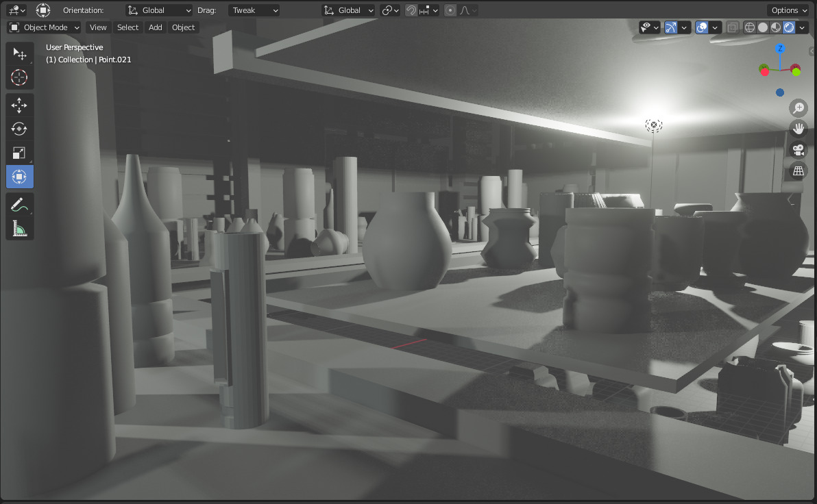Expand the sidebar arrow at right edge
The image size is (817, 504).
(812, 51)
